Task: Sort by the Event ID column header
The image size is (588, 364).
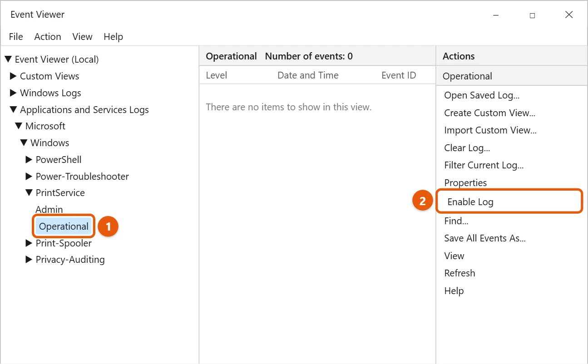Action: (399, 75)
